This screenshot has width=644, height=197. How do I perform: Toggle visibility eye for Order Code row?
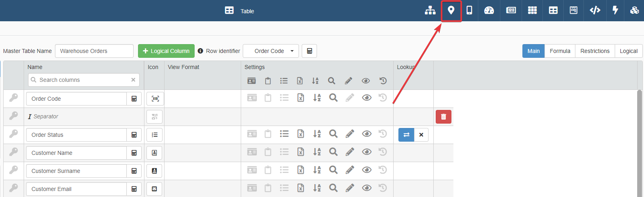[x=366, y=98]
